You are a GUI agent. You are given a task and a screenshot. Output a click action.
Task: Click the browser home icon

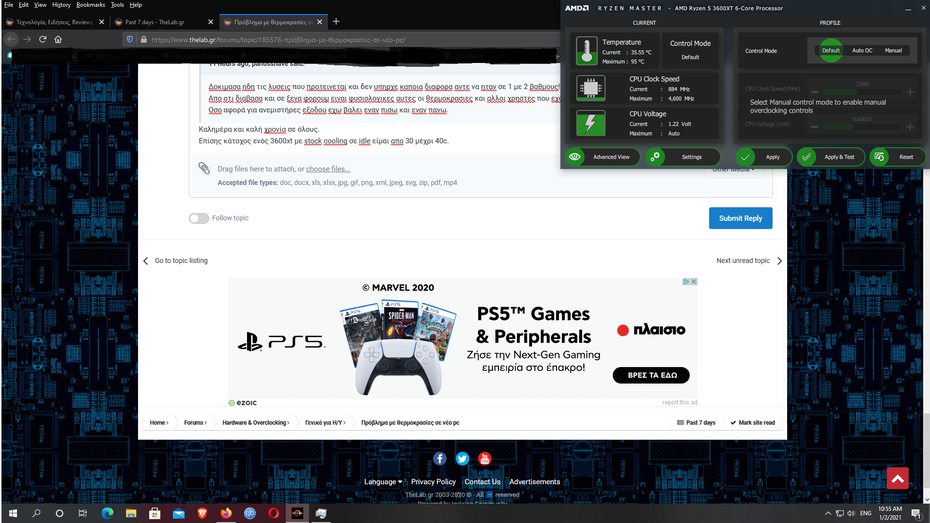click(58, 39)
